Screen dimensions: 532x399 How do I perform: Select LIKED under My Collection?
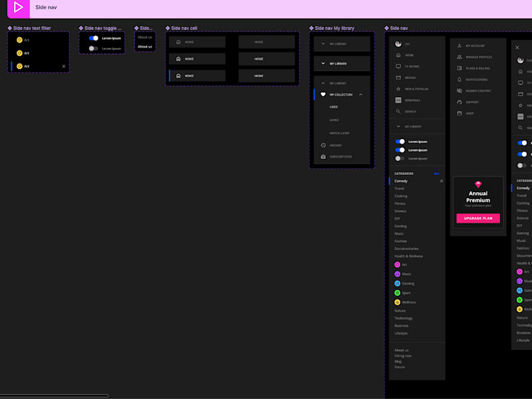(x=334, y=107)
